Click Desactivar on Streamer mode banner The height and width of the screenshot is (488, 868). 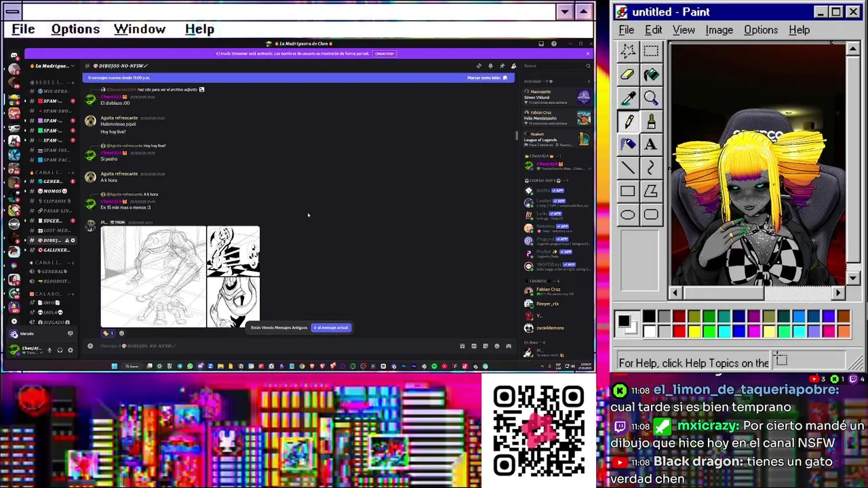(384, 54)
